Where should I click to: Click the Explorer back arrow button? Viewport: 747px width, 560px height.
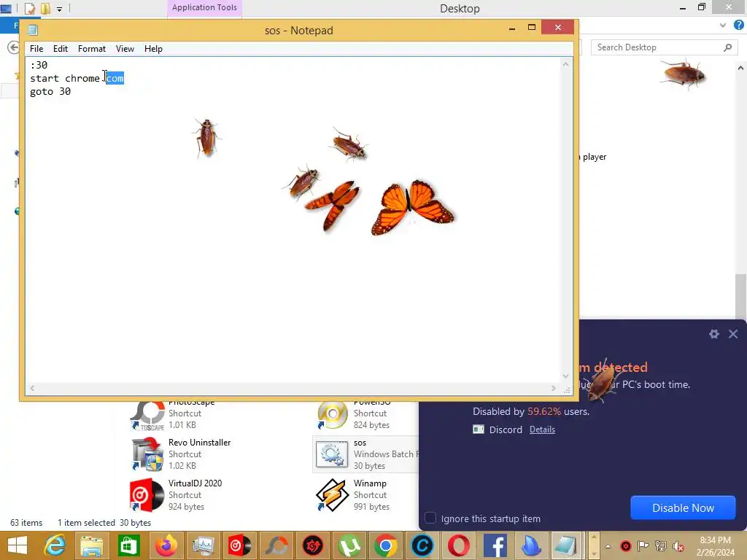pyautogui.click(x=13, y=47)
